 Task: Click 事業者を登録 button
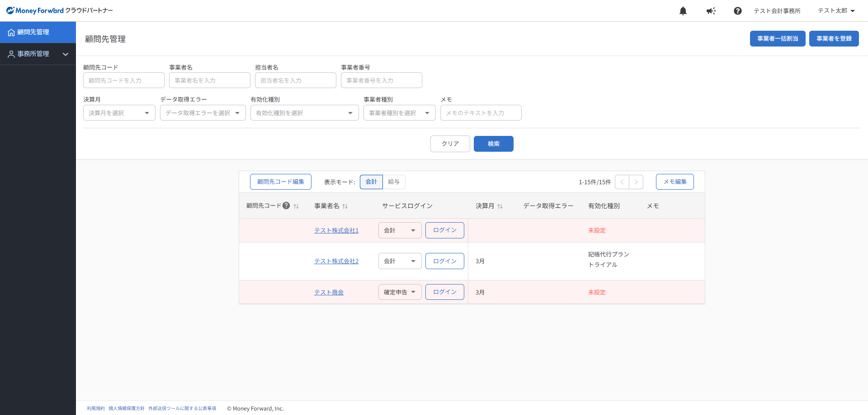(834, 38)
